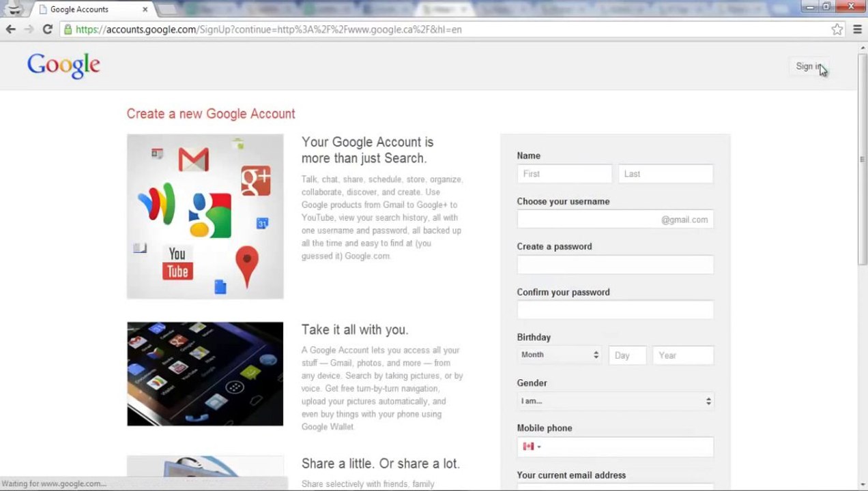Screen dimensions: 868x491
Task: Click the Sign in button
Action: click(809, 66)
